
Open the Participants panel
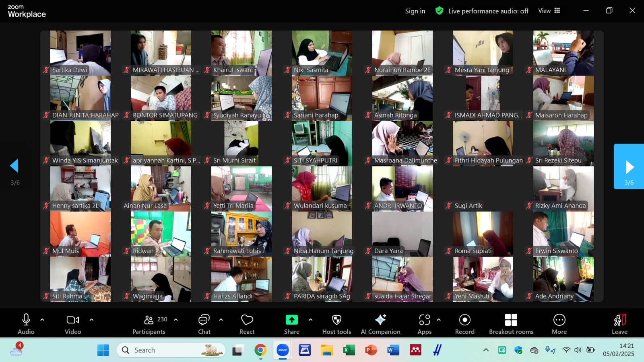click(149, 324)
